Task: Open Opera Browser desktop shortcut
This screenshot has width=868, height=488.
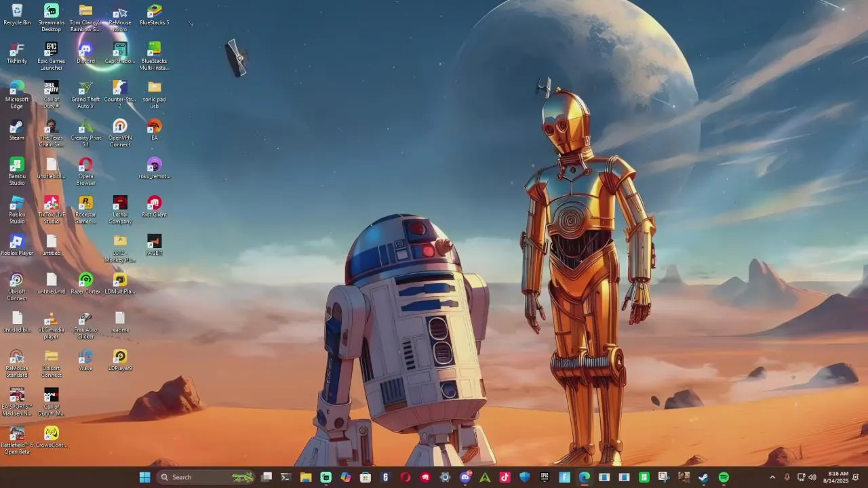Action: [85, 171]
